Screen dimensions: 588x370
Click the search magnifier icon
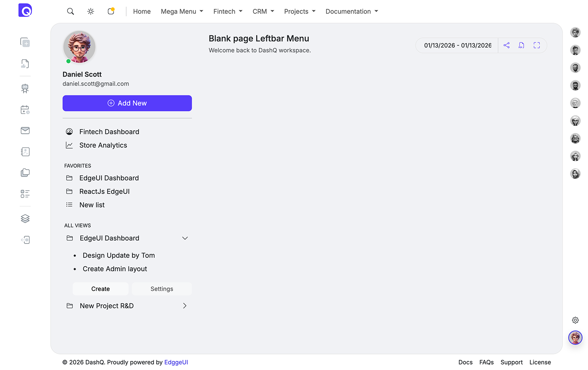click(x=71, y=11)
